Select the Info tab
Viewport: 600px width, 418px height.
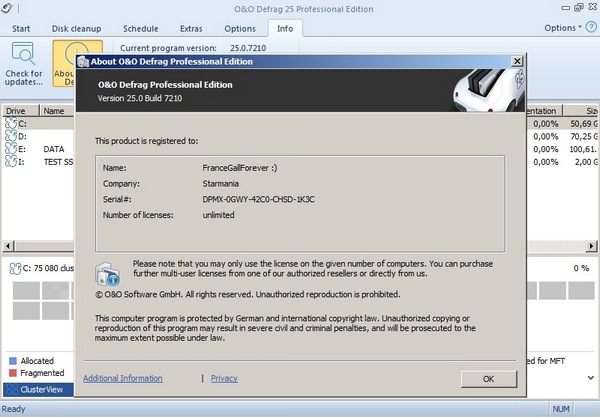pos(285,29)
